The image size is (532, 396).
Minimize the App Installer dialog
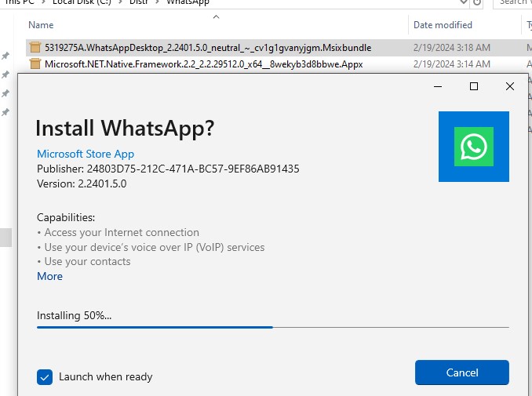[438, 86]
